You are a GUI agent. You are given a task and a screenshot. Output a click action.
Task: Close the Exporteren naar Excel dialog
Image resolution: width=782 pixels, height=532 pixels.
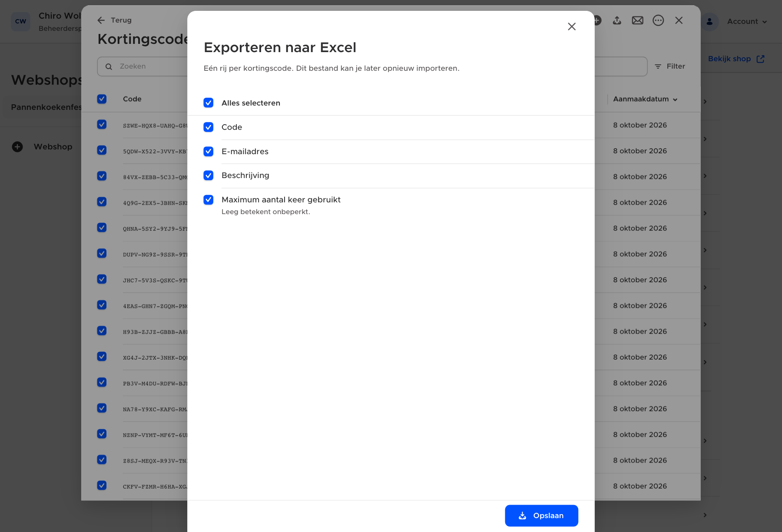[x=572, y=26]
